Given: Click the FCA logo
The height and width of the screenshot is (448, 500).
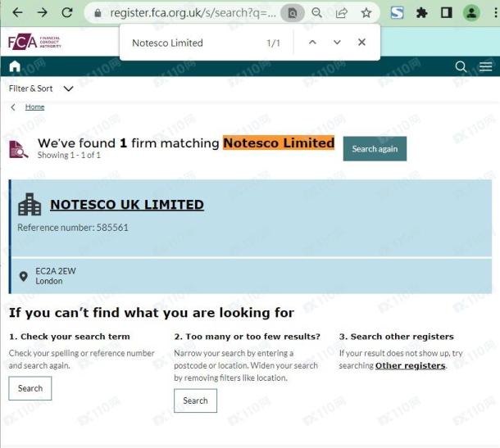Looking at the screenshot, I should click(34, 42).
